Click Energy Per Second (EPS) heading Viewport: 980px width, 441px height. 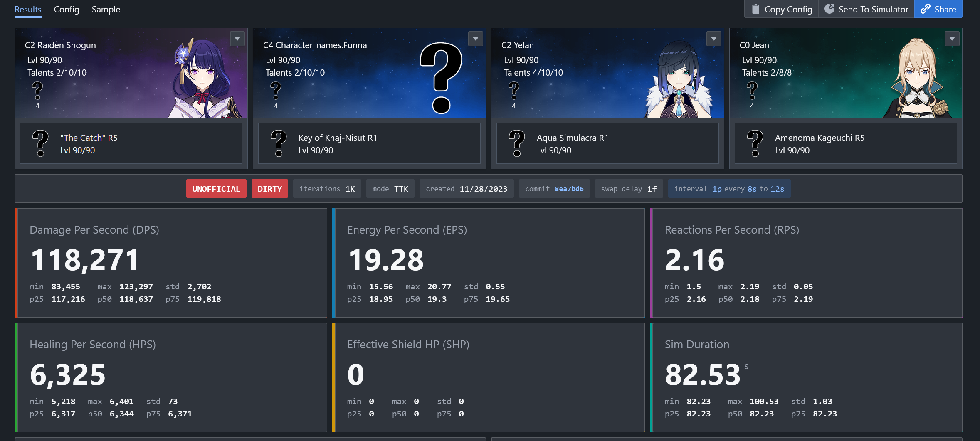(407, 230)
